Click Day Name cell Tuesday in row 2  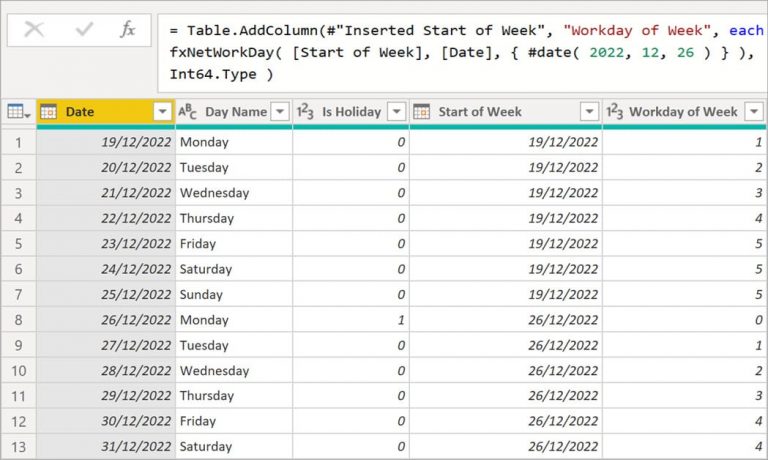click(234, 168)
